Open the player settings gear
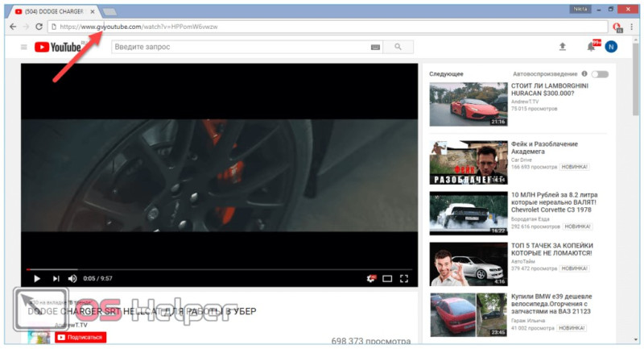This screenshot has height=349, width=644. [x=370, y=279]
